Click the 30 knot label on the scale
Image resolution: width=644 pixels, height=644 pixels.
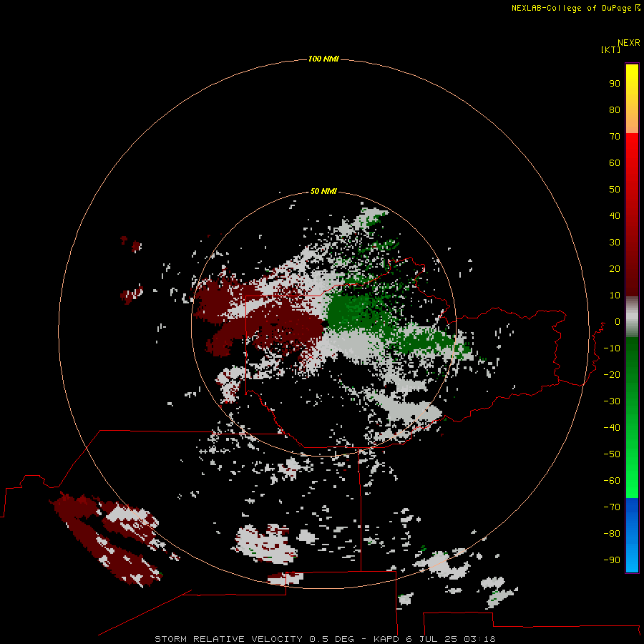click(x=615, y=243)
